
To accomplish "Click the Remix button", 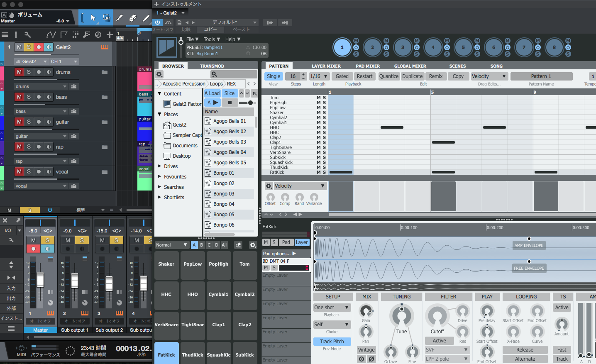I will (436, 76).
